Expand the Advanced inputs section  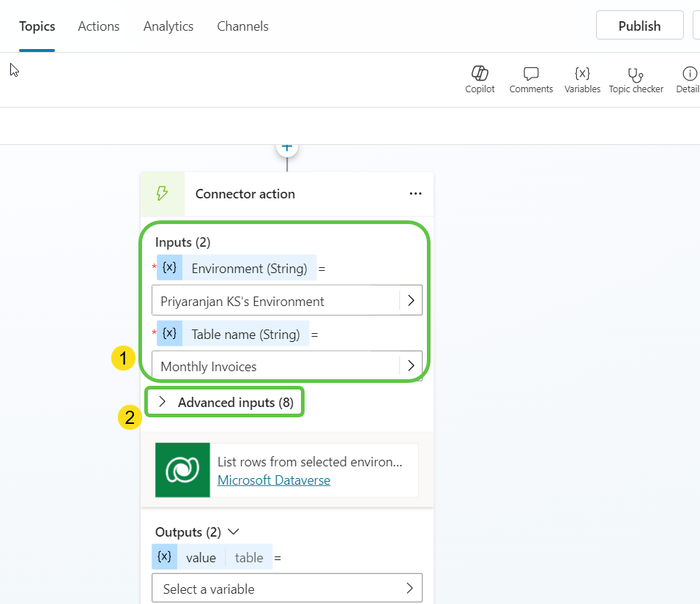[224, 401]
